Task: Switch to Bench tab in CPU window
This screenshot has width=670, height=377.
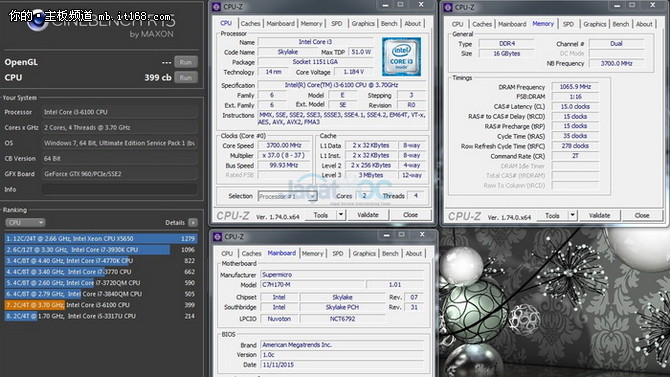Action: (389, 24)
